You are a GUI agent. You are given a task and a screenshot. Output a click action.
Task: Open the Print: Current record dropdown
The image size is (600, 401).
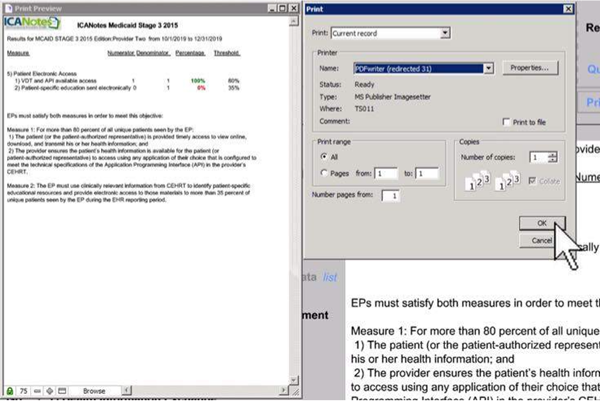coord(445,33)
